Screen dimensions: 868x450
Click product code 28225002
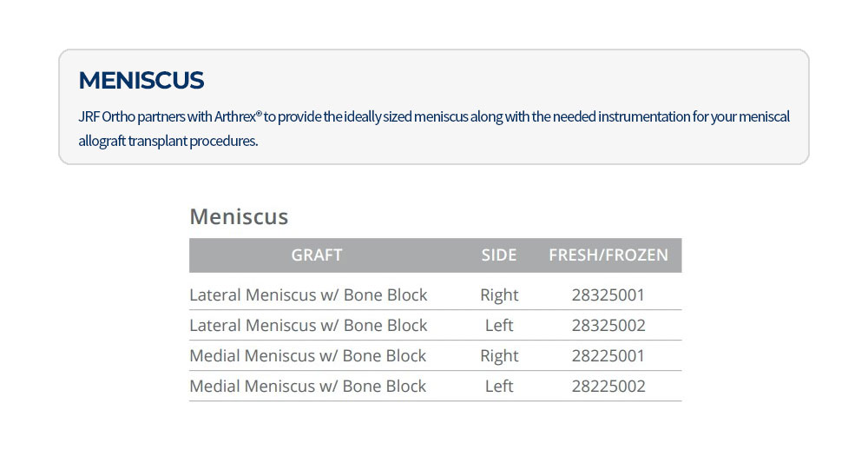[x=608, y=387]
